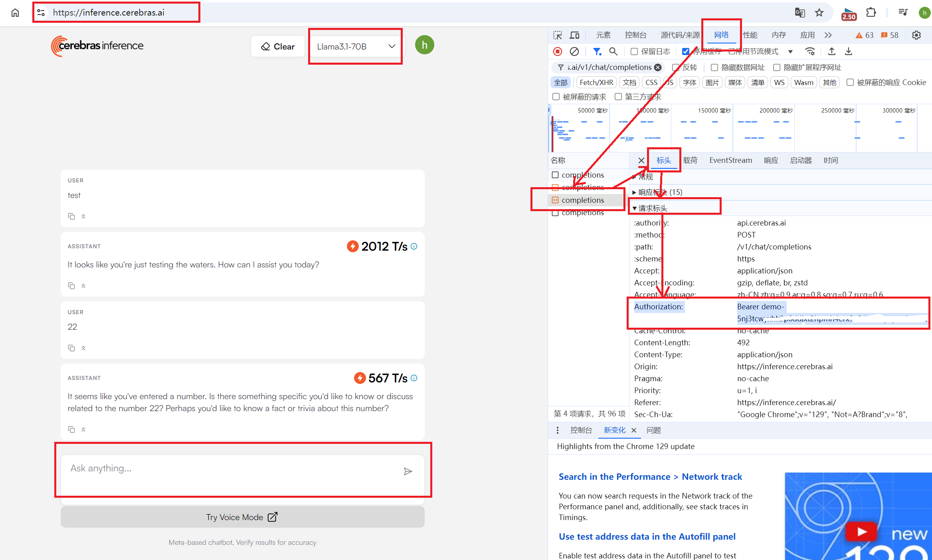Open the network search magnifier
Image resolution: width=932 pixels, height=560 pixels.
[613, 51]
